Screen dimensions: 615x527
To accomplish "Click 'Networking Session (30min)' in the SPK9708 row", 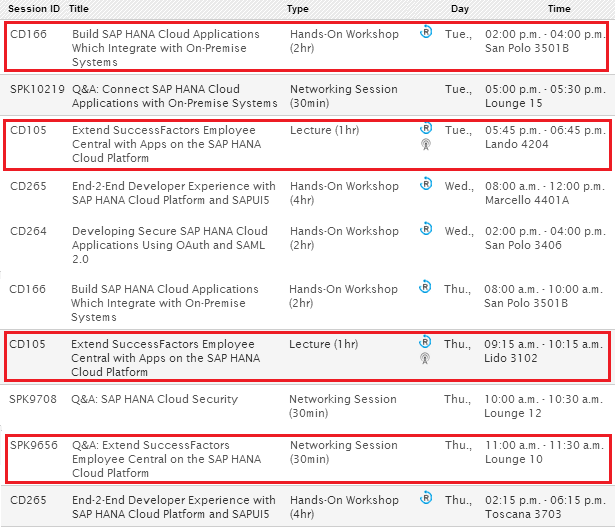I will (x=343, y=406).
